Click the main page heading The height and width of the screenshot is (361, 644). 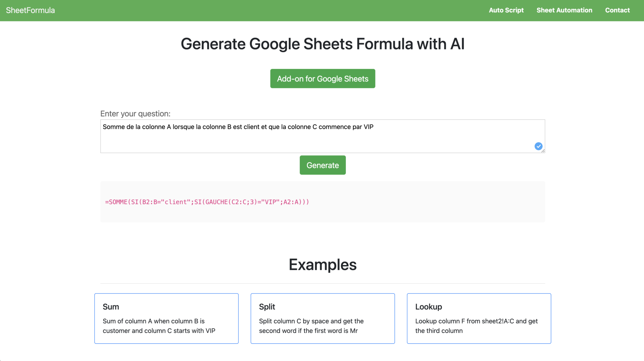point(322,44)
